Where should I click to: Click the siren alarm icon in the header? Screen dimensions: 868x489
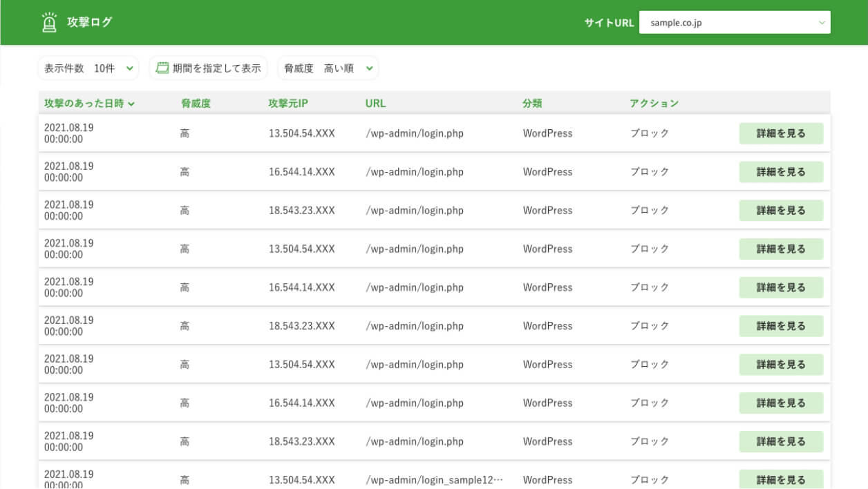coord(48,22)
